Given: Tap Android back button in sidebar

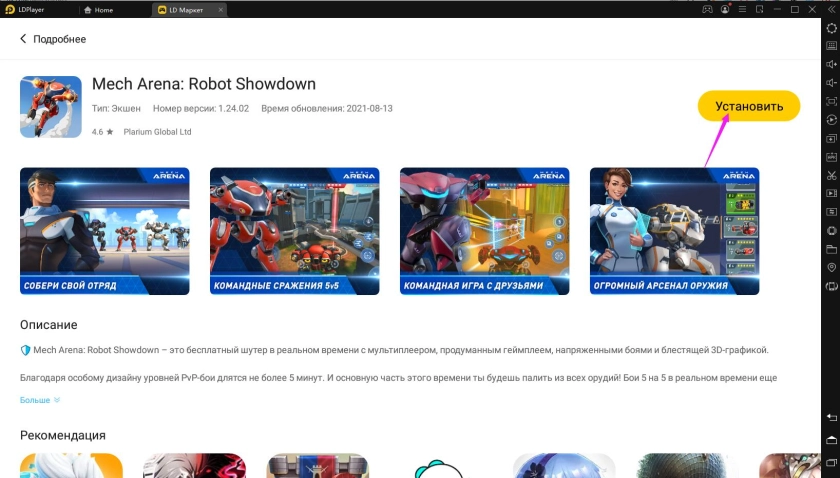Looking at the screenshot, I should click(831, 417).
